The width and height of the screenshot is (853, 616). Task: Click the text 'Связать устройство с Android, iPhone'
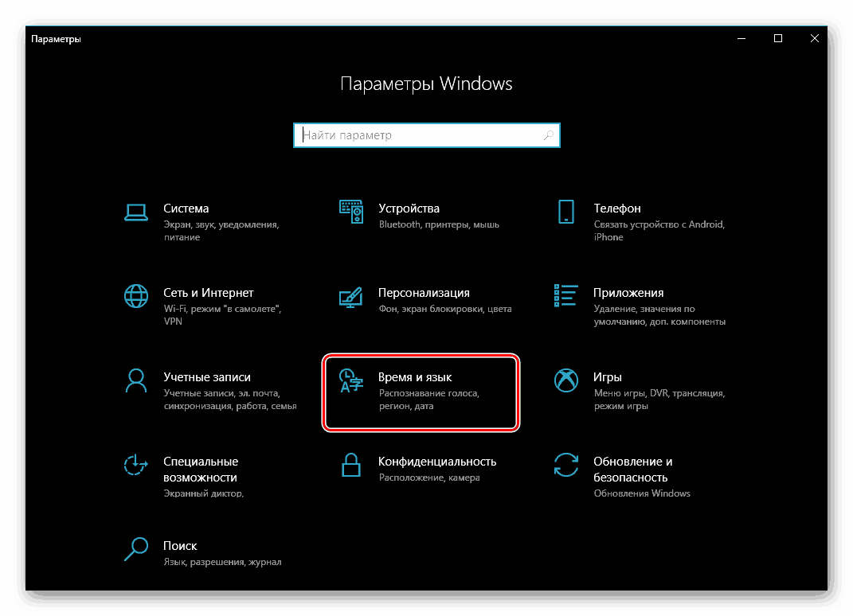pos(659,231)
